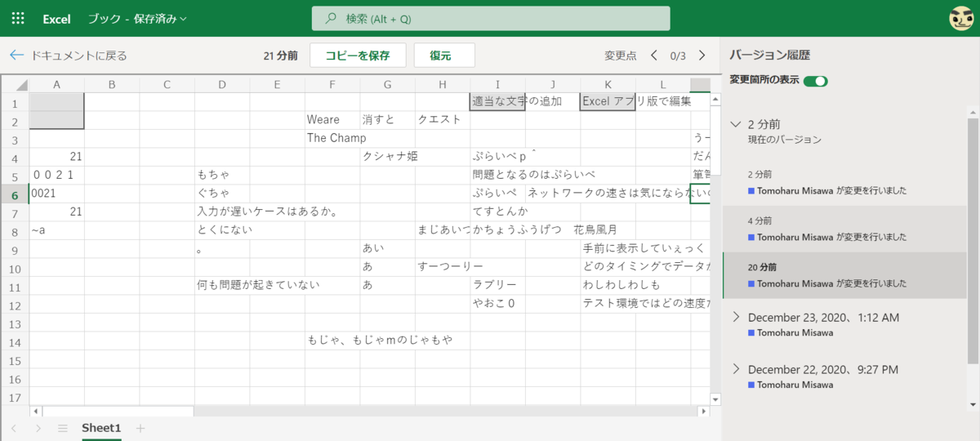This screenshot has width=980, height=441.
Task: Click cell containing クエスト
Action: tap(443, 120)
